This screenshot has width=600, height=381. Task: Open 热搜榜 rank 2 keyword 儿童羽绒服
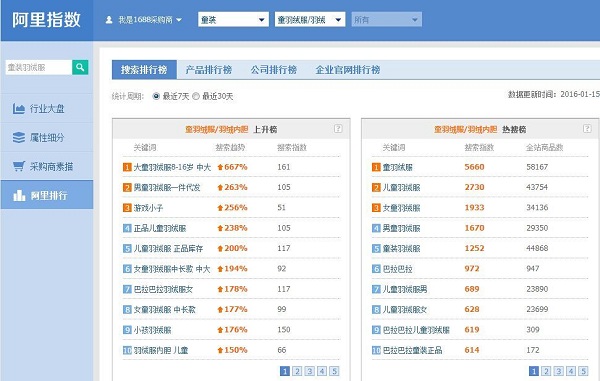(x=401, y=187)
